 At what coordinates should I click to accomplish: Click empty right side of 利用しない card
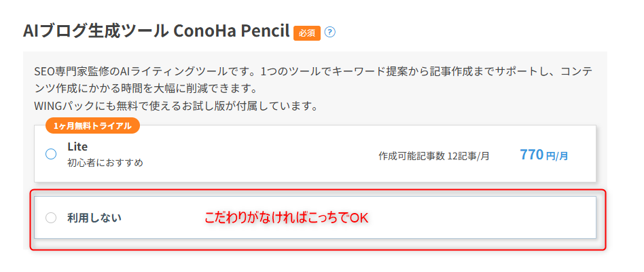(x=489, y=218)
